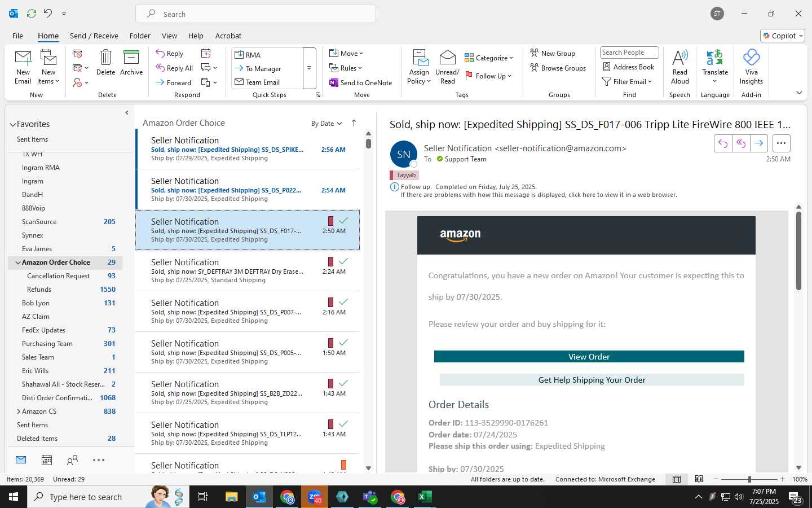Click the Mail icon in navigation bar
Image resolution: width=812 pixels, height=508 pixels.
click(x=21, y=460)
